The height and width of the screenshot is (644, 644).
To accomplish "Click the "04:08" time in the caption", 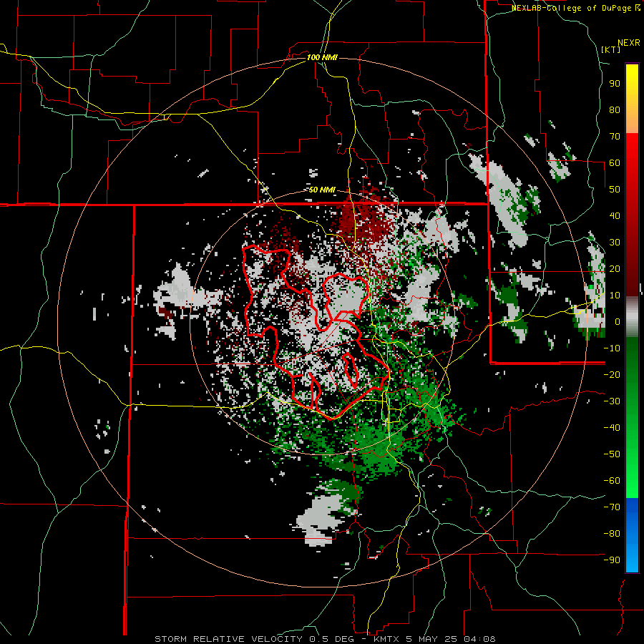I will pyautogui.click(x=479, y=639).
